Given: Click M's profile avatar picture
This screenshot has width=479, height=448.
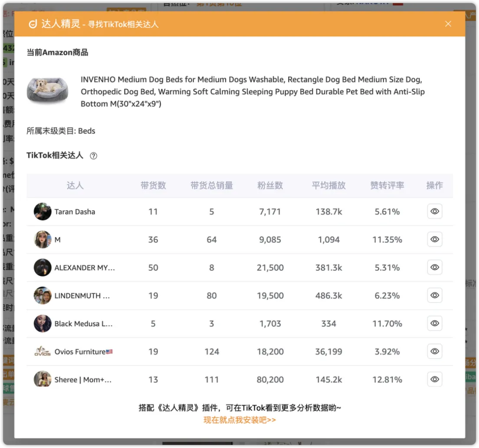Looking at the screenshot, I should click(x=42, y=239).
